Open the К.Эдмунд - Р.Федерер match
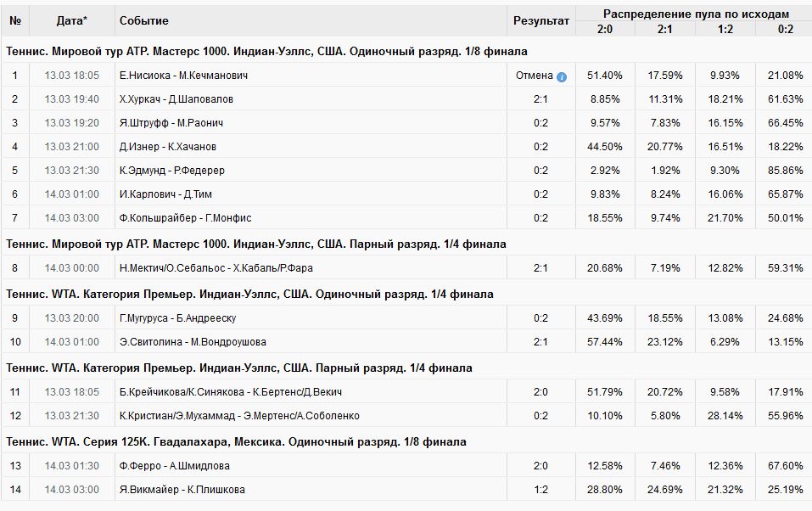 [x=172, y=171]
